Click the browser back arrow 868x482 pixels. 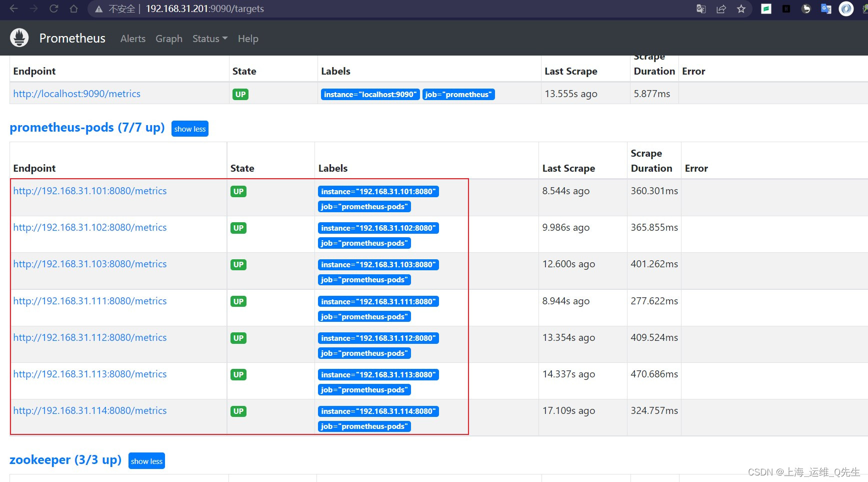(13, 9)
